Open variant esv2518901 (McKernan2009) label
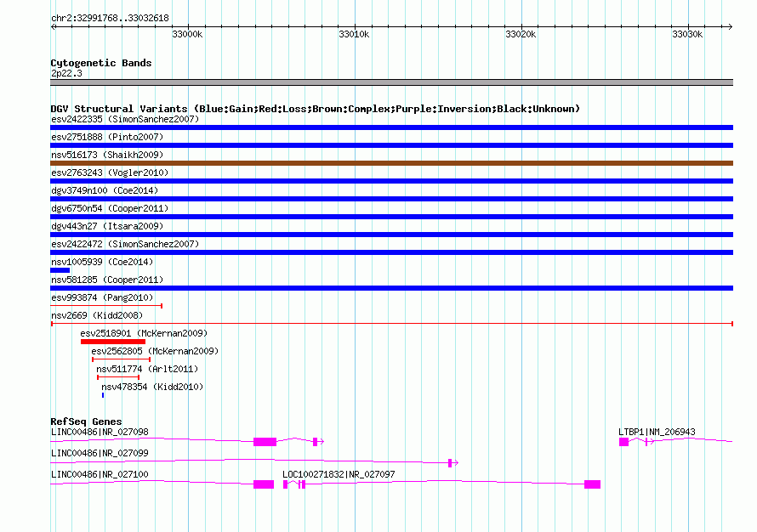The width and height of the screenshot is (757, 532). click(x=144, y=333)
